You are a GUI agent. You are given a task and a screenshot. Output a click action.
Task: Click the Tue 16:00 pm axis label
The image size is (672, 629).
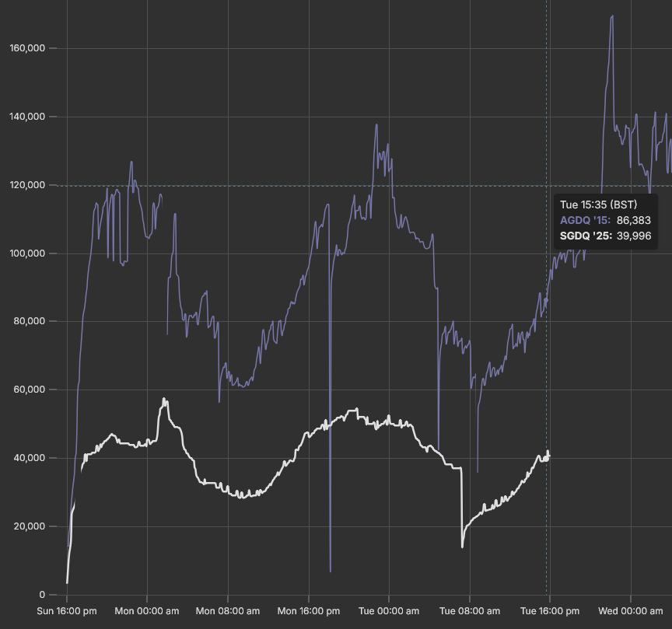click(x=550, y=611)
